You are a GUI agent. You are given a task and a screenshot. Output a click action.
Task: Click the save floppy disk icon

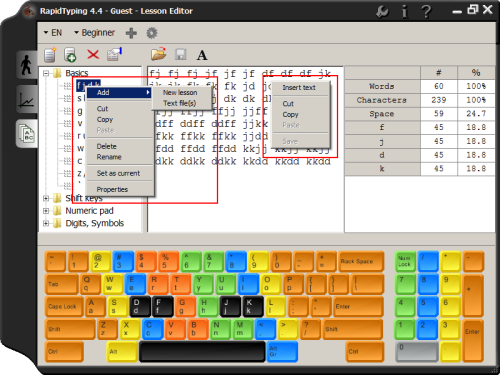point(180,54)
